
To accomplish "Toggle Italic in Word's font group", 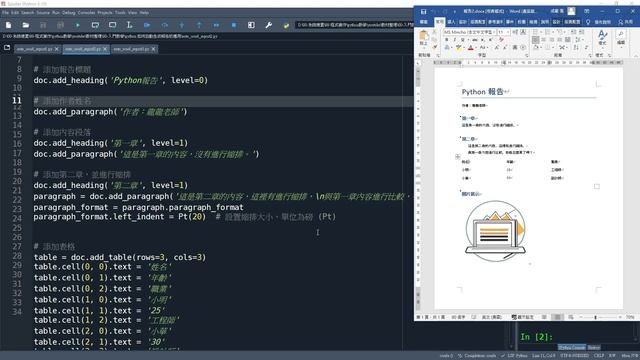I will pos(455,40).
